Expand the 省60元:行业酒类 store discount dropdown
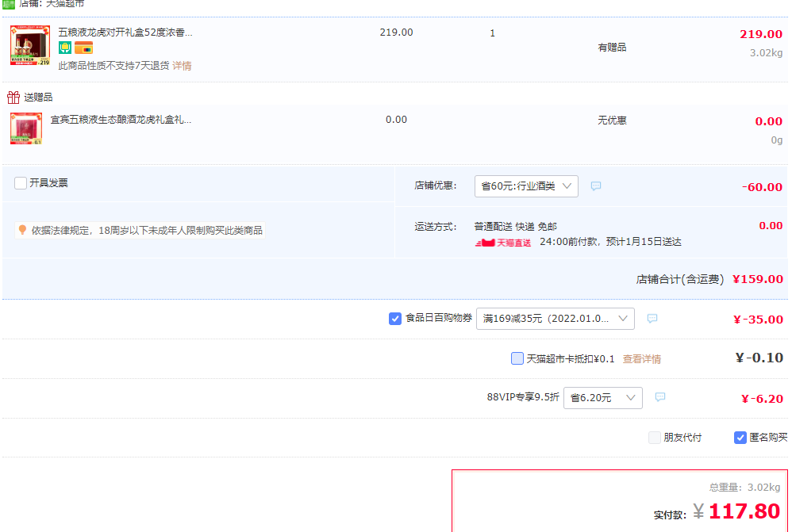This screenshot has height=532, width=792. (x=526, y=186)
